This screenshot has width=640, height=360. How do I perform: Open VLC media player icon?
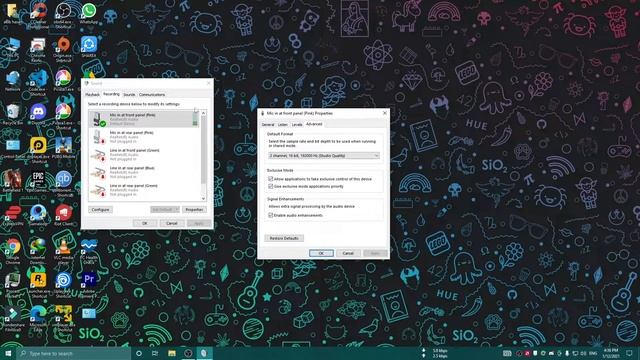pyautogui.click(x=63, y=251)
